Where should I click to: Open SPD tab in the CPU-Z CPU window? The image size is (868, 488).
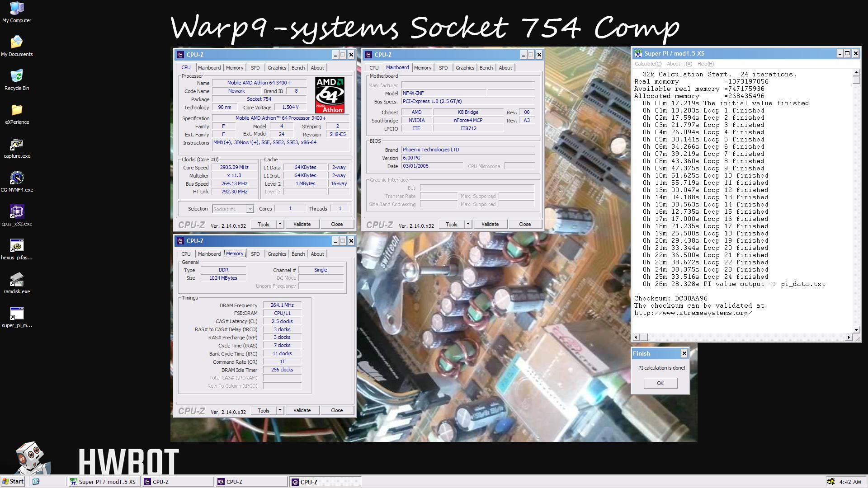tap(255, 68)
